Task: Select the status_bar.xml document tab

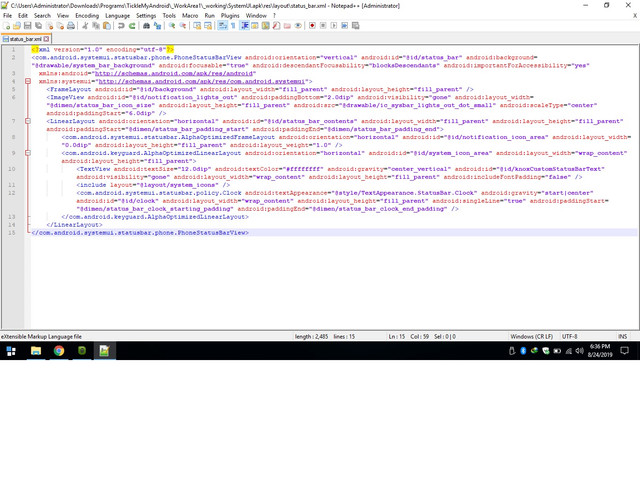Action: tap(25, 39)
